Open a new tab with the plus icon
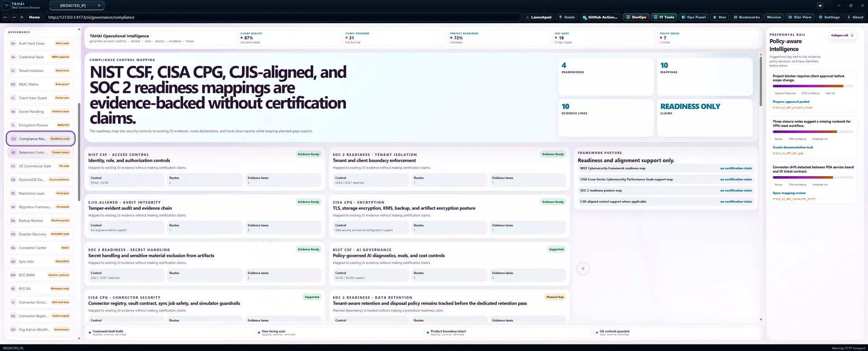Screen dimensions: 868x351 click(x=820, y=5)
